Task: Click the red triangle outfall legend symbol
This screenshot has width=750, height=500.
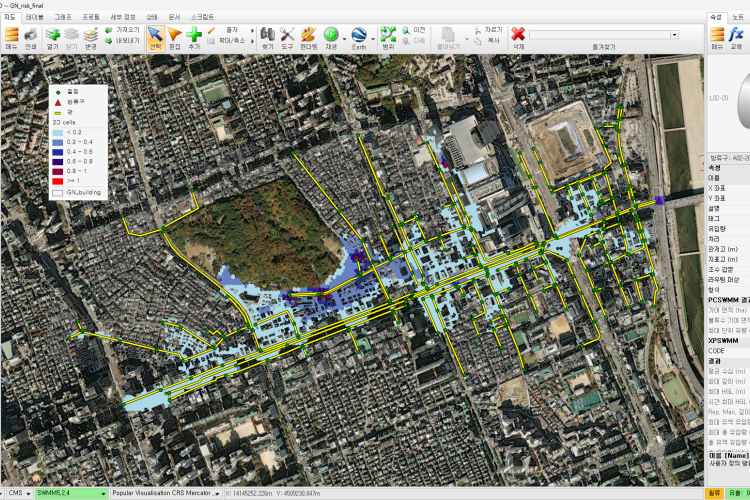Action: 58,102
